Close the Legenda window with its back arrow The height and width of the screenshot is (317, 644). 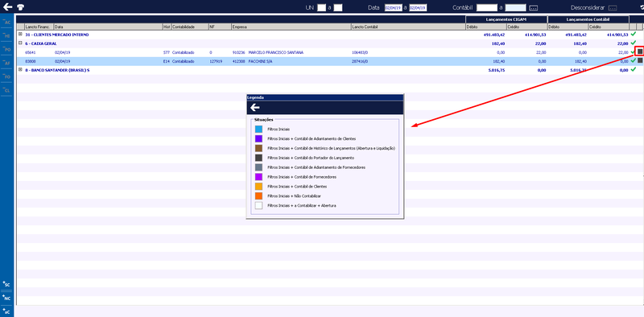[255, 108]
